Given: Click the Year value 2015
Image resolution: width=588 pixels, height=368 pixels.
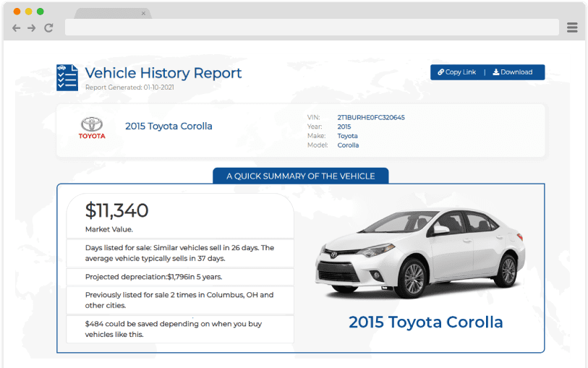Looking at the screenshot, I should point(344,127).
